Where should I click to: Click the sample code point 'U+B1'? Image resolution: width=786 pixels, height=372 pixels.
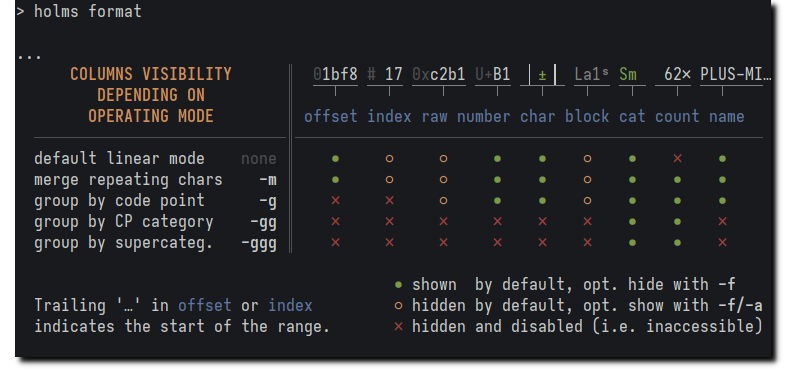[x=493, y=75]
